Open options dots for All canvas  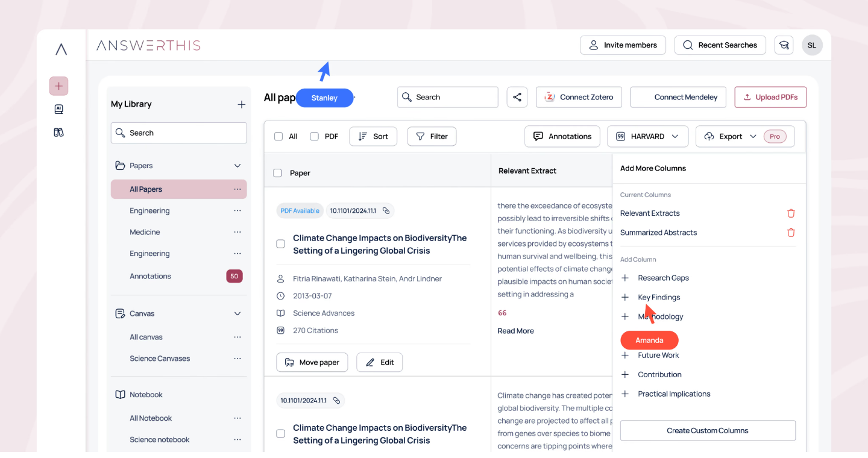[x=237, y=337]
